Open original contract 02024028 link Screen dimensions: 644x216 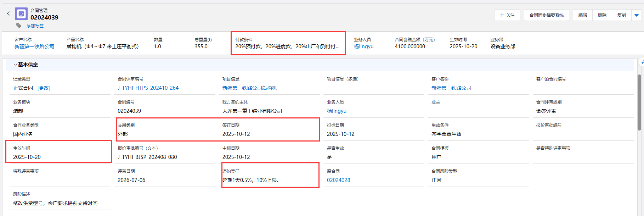(x=338, y=180)
